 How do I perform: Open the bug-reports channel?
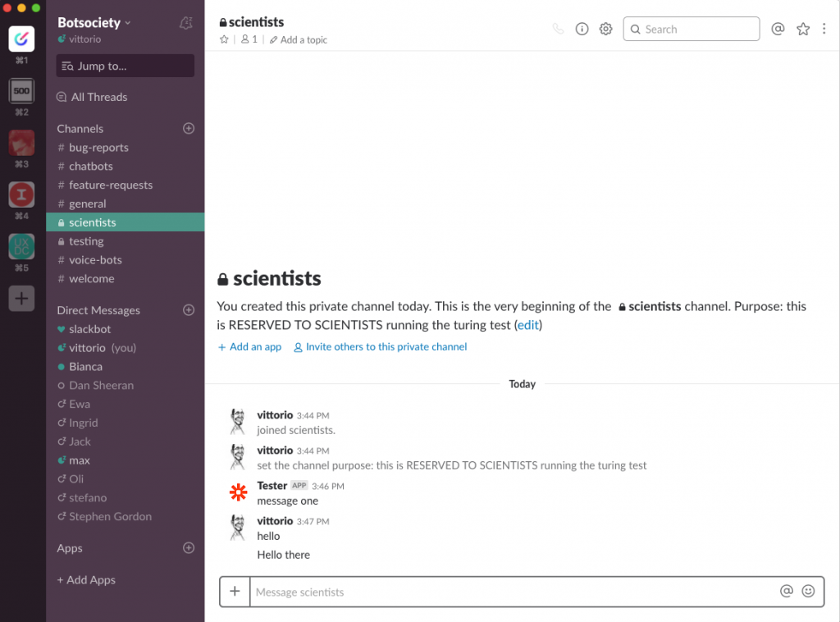[126, 148]
